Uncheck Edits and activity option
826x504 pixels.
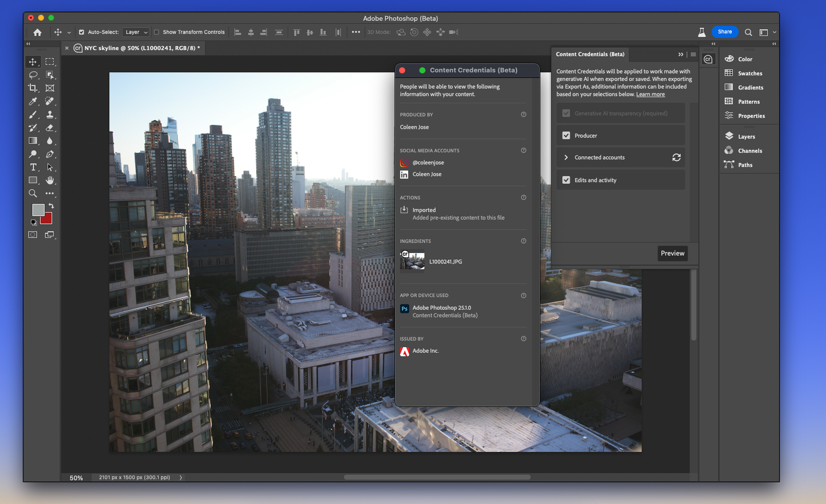(x=566, y=180)
